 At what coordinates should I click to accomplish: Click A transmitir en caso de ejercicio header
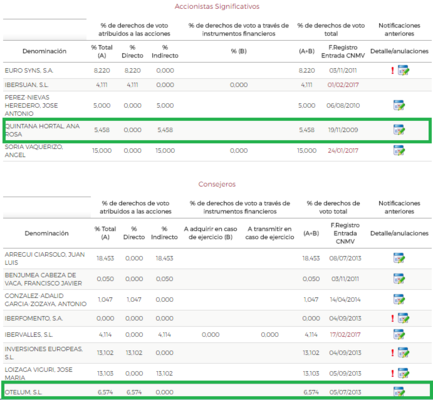coord(270,233)
